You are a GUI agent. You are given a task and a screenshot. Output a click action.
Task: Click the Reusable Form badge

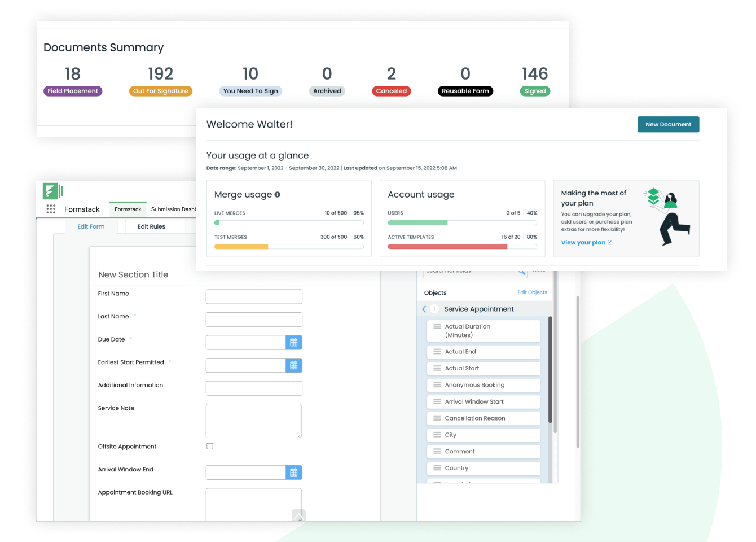465,91
